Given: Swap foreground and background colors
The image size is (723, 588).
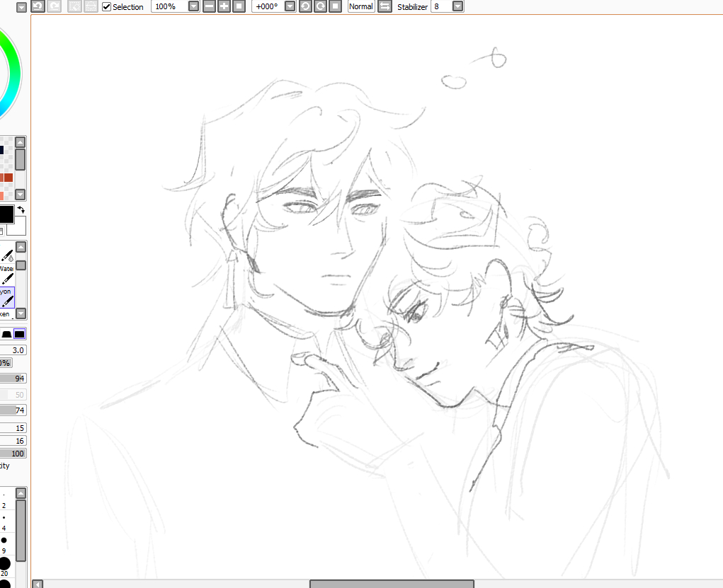Looking at the screenshot, I should click(21, 210).
